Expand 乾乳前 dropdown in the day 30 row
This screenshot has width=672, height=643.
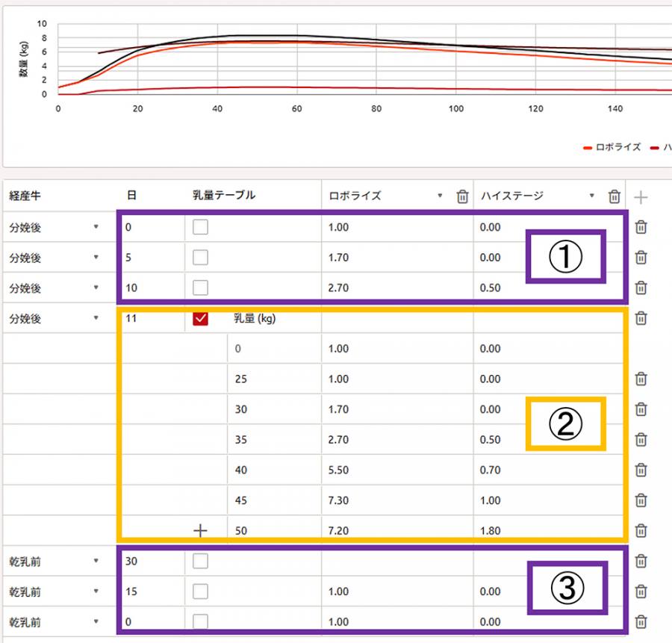(96, 561)
